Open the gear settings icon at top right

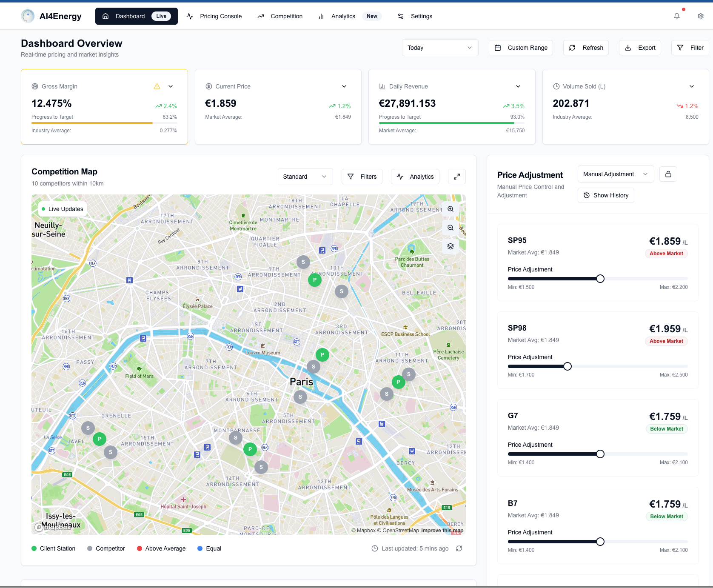(x=700, y=16)
